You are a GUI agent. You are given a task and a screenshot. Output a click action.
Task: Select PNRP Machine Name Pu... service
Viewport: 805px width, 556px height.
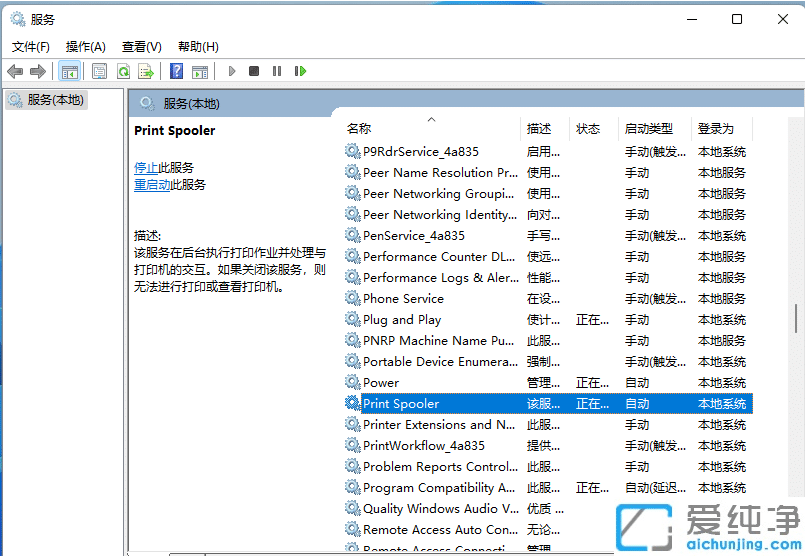438,340
